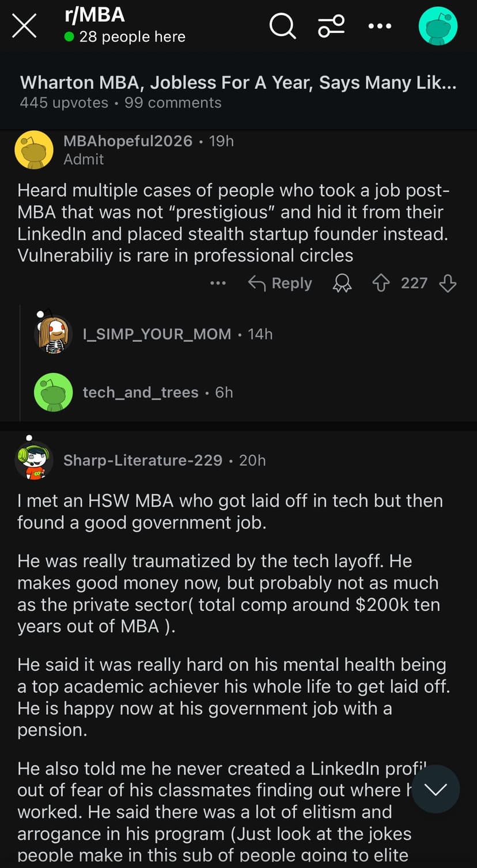The width and height of the screenshot is (477, 868).
Task: Tap the Sharp-Literature-229 username
Action: click(x=143, y=460)
